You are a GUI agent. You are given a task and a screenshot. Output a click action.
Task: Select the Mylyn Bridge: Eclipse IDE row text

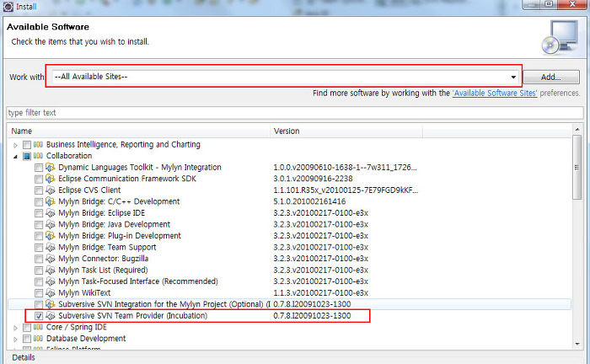[x=102, y=213]
